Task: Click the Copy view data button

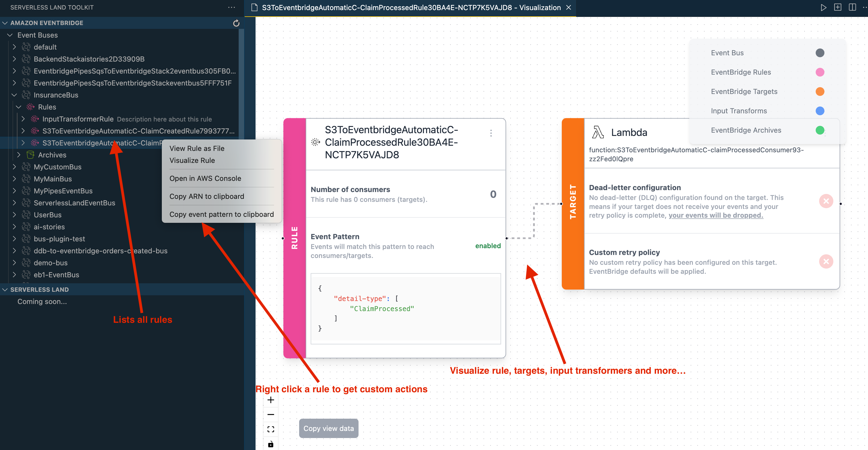Action: pyautogui.click(x=328, y=428)
